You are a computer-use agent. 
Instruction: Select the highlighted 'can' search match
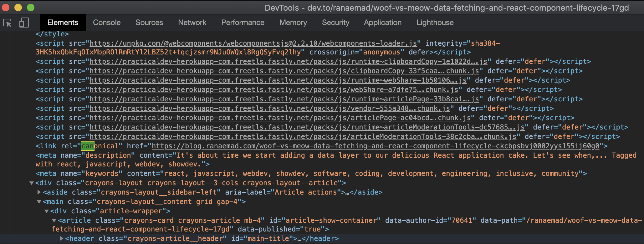point(87,146)
